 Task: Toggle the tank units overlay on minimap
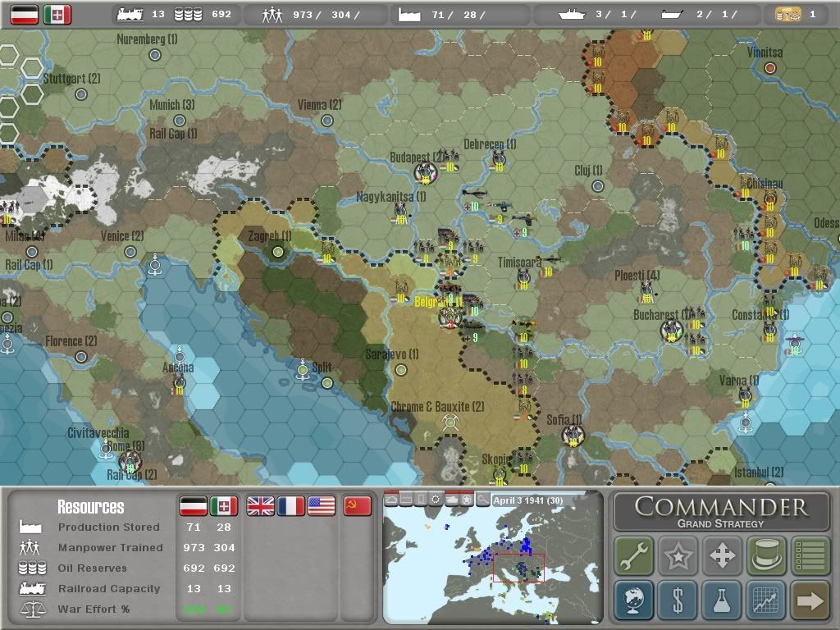(x=452, y=500)
